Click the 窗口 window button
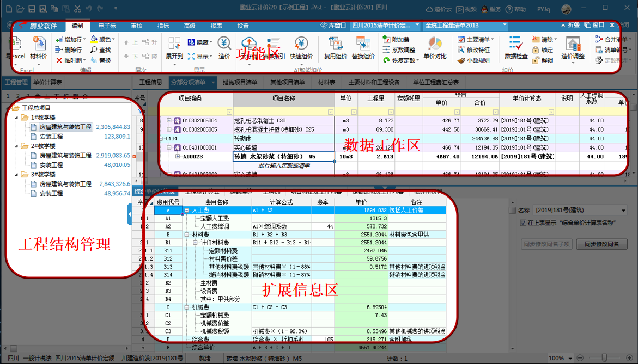Viewport: 638px width, 364px height. [x=594, y=25]
